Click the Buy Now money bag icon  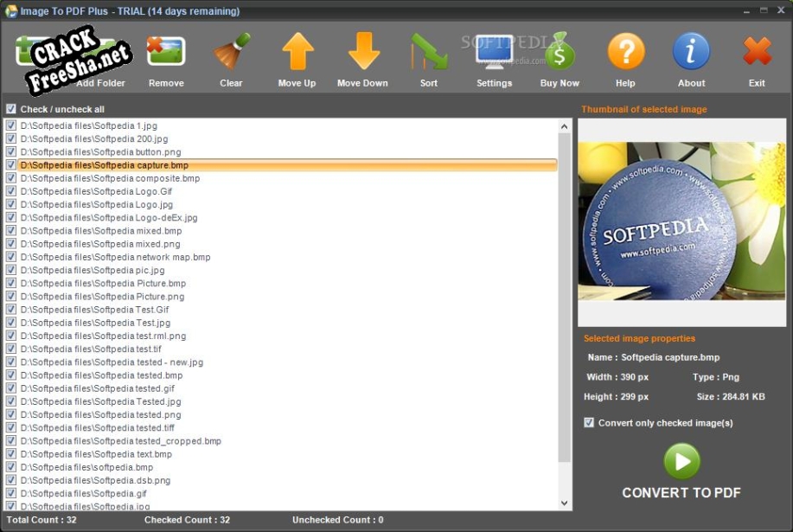point(560,54)
